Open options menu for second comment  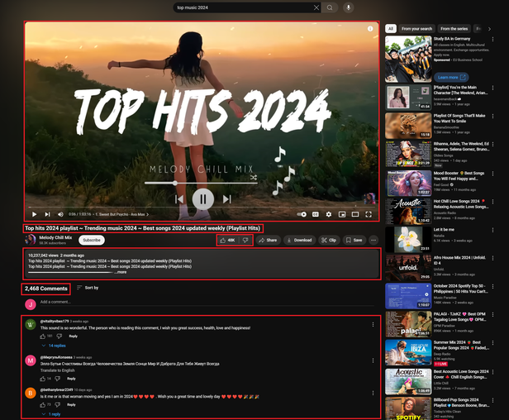click(373, 360)
